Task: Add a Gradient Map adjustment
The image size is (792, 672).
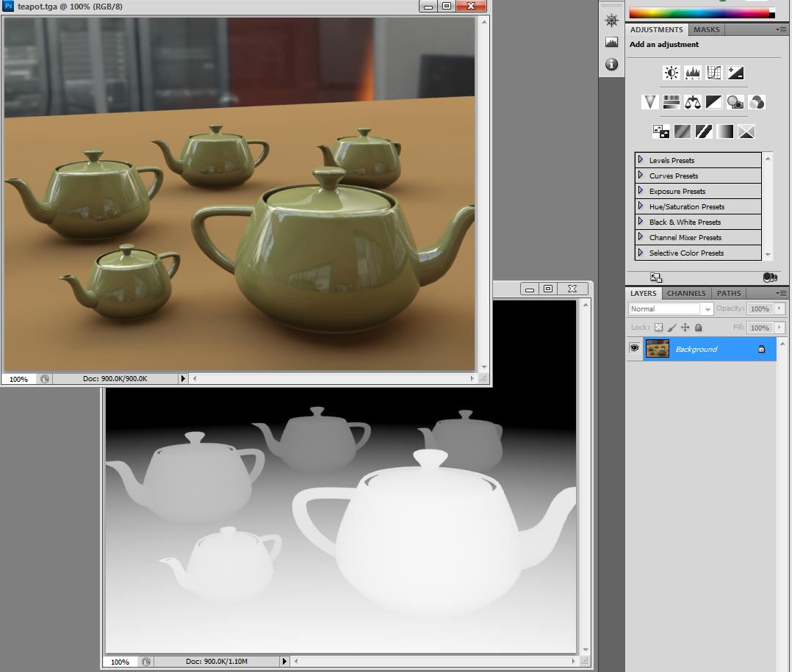Action: point(725,131)
